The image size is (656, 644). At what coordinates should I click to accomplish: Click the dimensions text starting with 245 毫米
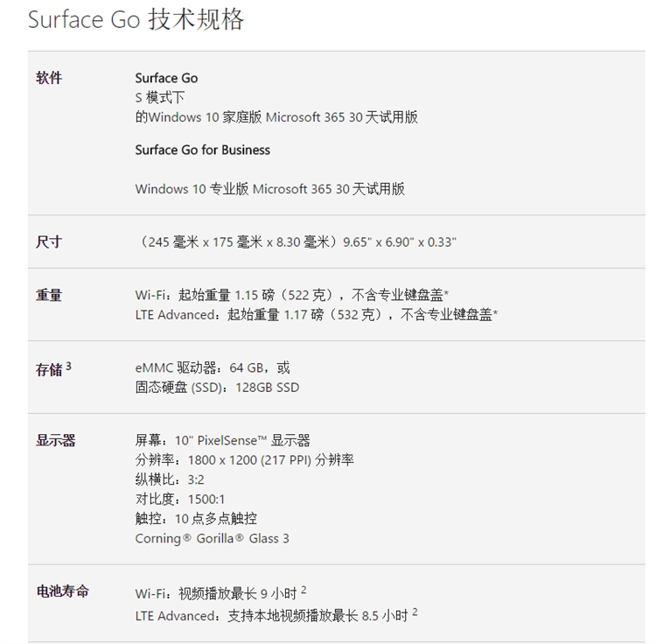click(x=297, y=241)
